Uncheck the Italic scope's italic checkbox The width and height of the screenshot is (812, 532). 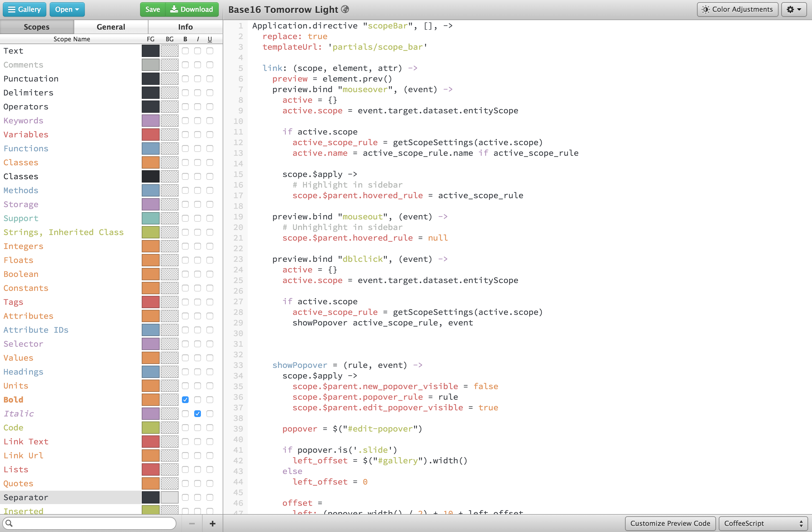point(198,414)
